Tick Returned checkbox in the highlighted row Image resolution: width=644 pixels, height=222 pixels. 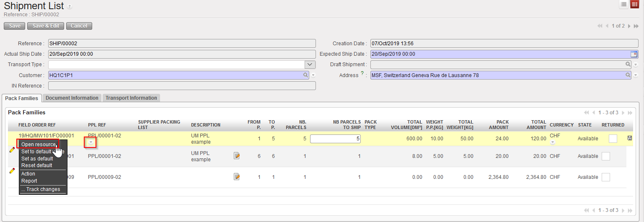pos(613,139)
